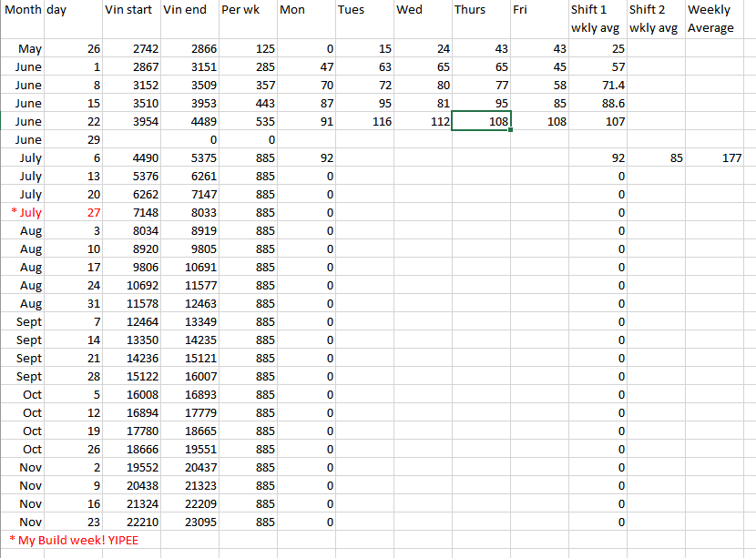
Task: Click the "Per wk" header cell
Action: pos(248,19)
